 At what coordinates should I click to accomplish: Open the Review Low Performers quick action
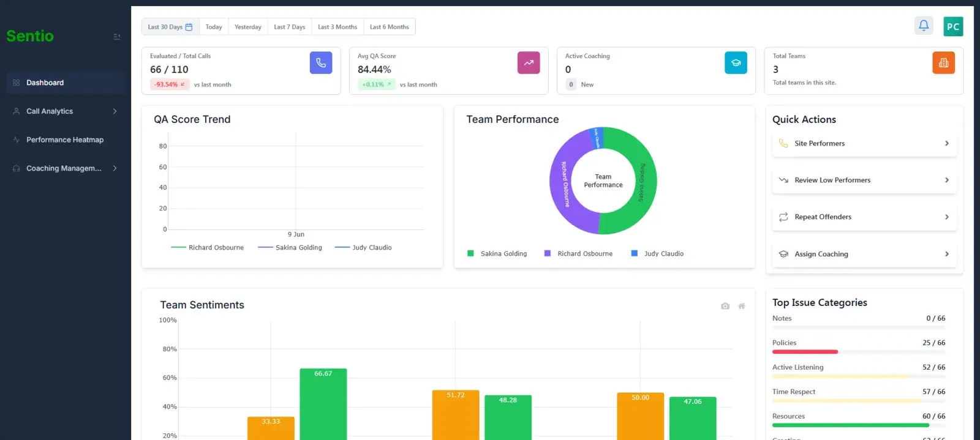coord(864,180)
